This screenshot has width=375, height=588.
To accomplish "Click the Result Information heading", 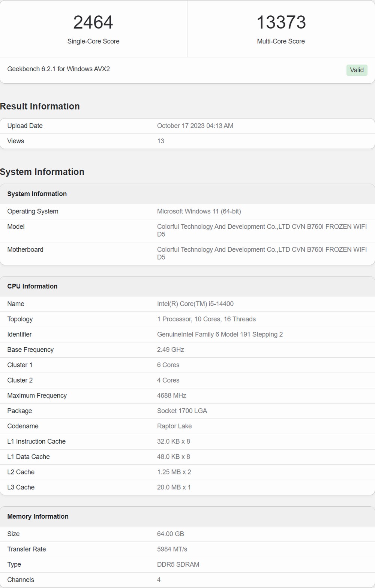I will click(40, 106).
